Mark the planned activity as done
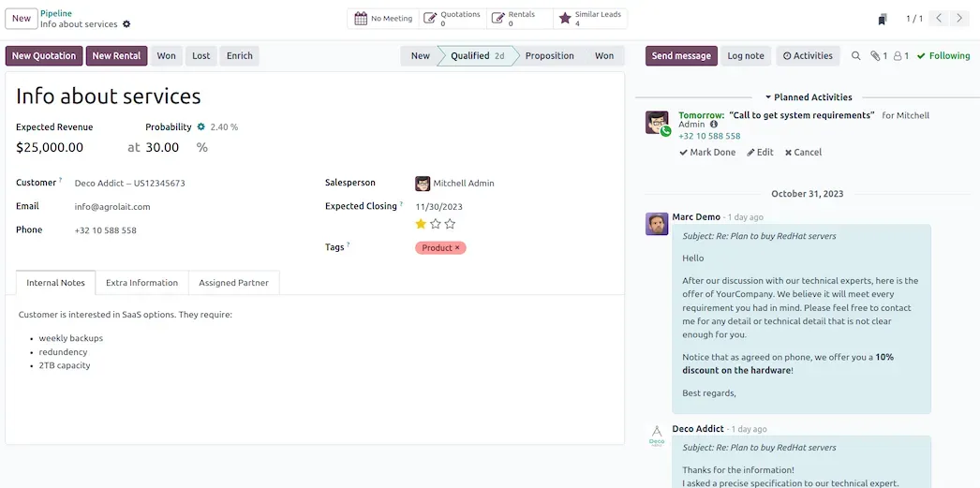Viewport: 980px width, 488px height. click(707, 153)
